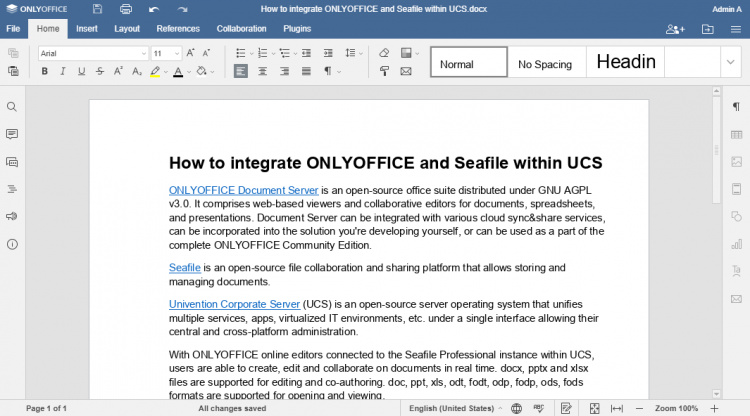Apply superscript formatting
The image size is (750, 416).
118,71
